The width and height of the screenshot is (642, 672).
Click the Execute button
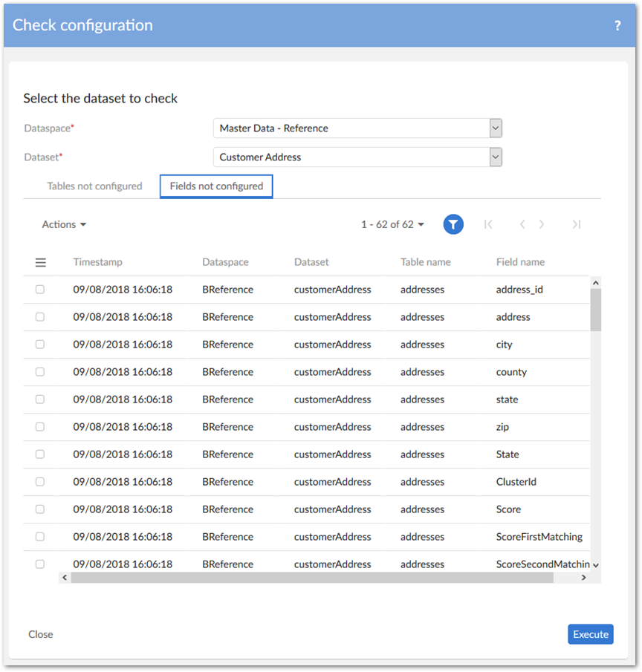coord(591,634)
